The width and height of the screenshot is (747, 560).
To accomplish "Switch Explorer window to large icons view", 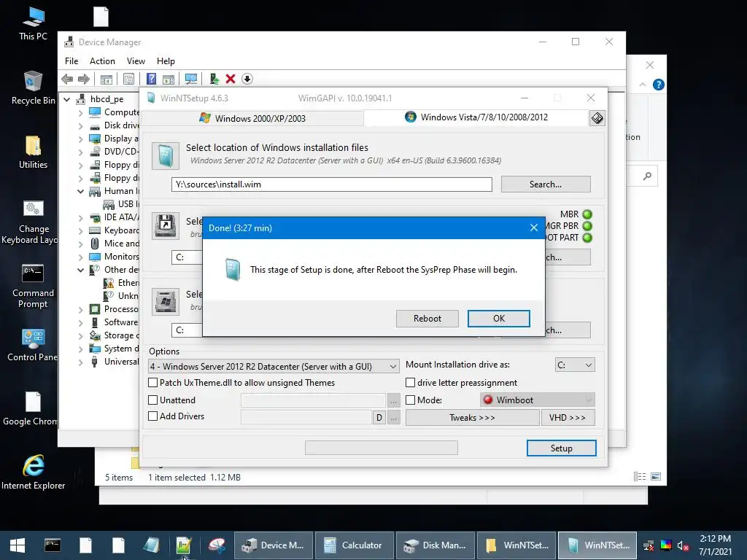I will coord(656,477).
